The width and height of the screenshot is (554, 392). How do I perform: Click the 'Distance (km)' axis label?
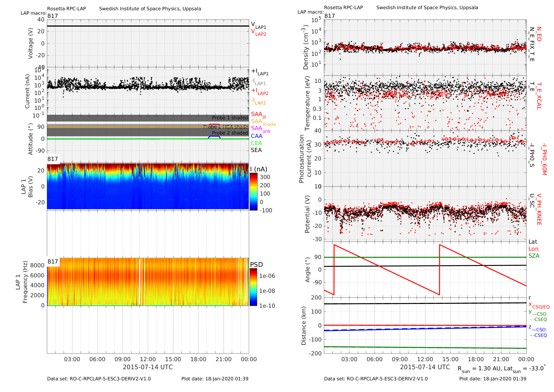(x=304, y=326)
